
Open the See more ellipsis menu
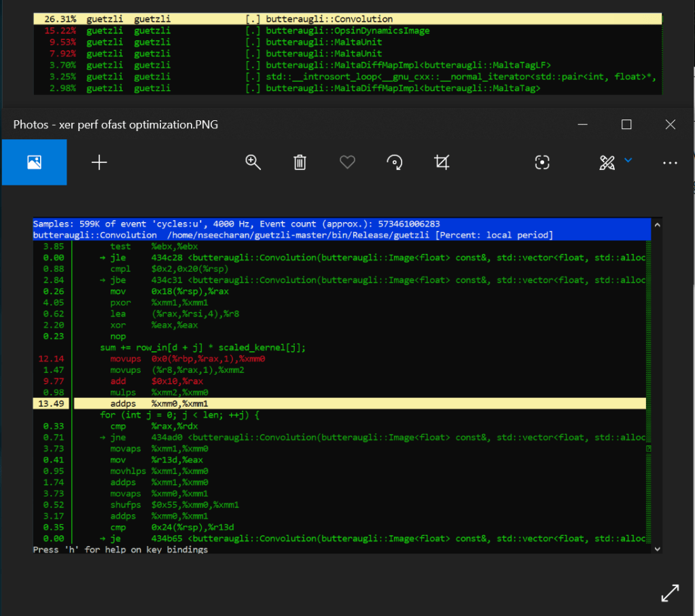coord(670,163)
